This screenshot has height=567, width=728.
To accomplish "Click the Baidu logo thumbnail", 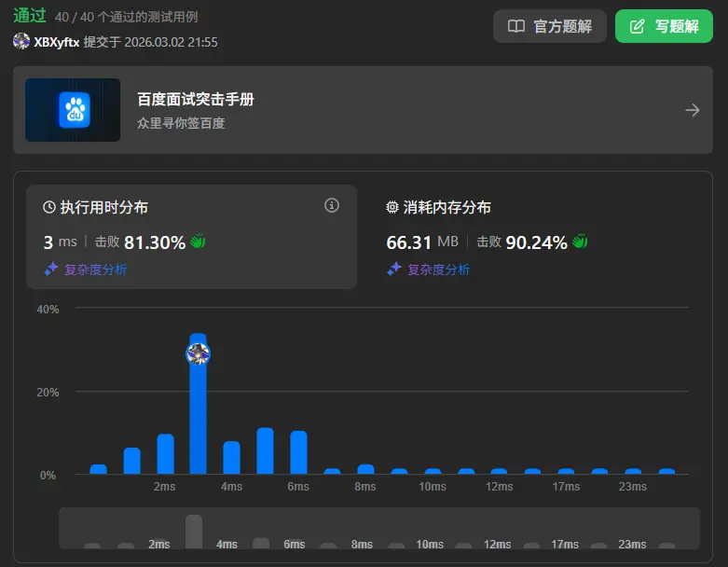I will [x=73, y=110].
